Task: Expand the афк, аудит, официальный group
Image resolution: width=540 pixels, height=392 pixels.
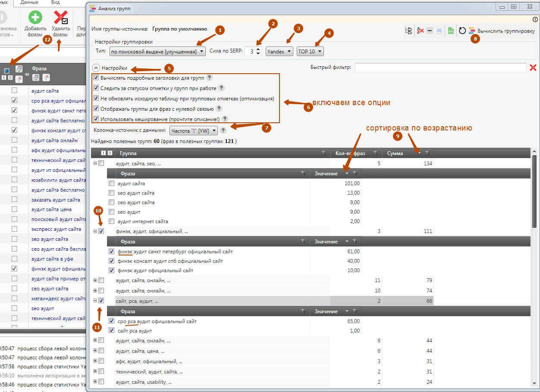Action: [x=95, y=361]
